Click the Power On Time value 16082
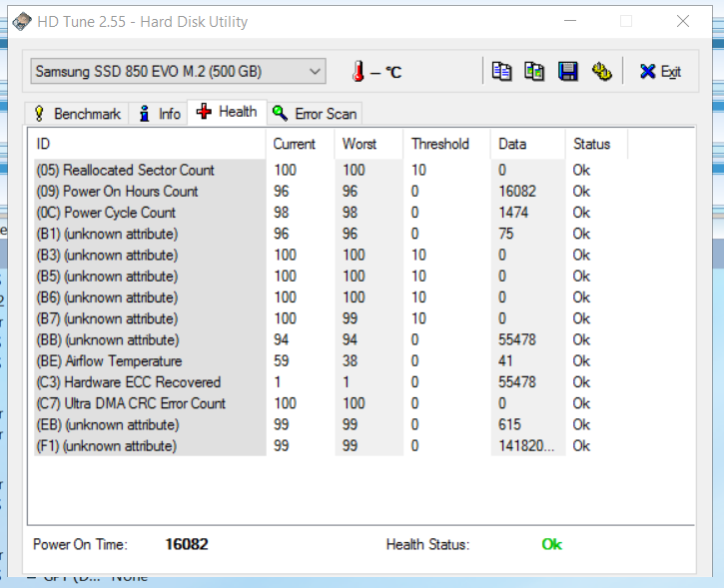724x588 pixels. tap(187, 545)
